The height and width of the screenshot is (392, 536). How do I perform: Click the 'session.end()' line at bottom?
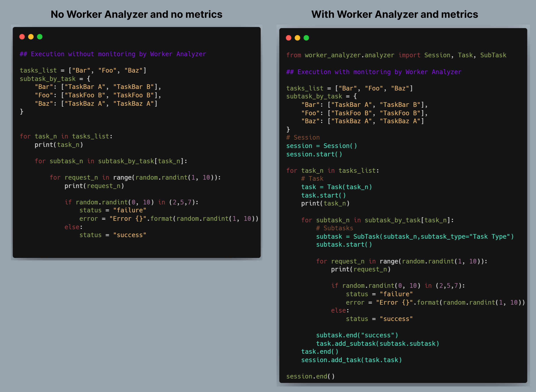click(310, 376)
